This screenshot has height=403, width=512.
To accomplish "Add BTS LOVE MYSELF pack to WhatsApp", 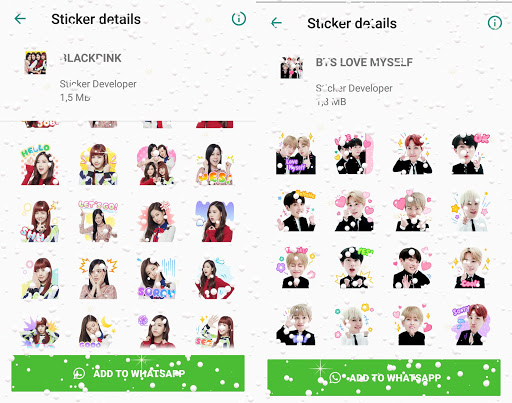I will tap(384, 377).
